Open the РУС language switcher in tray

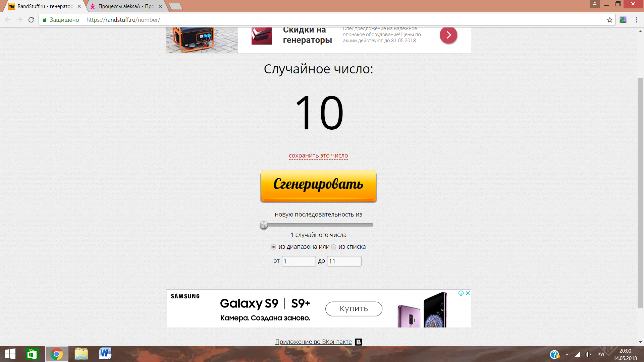pos(601,354)
